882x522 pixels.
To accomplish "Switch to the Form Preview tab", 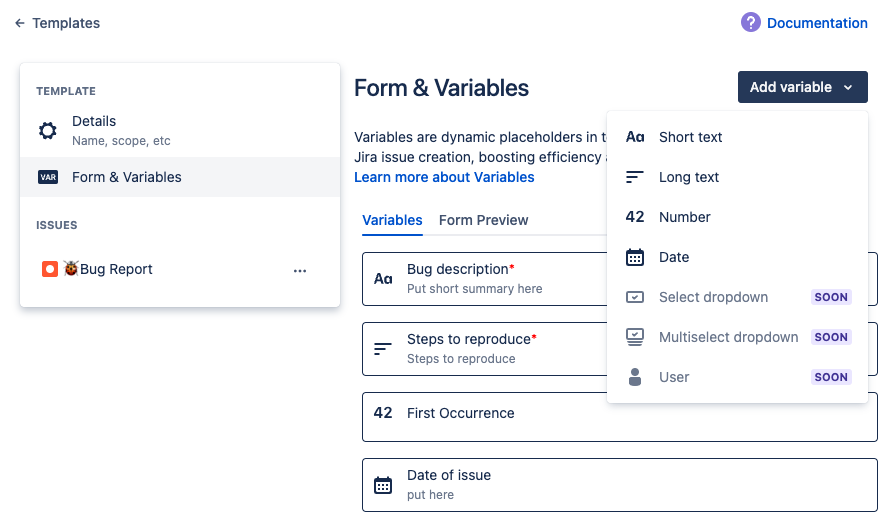I will [483, 220].
